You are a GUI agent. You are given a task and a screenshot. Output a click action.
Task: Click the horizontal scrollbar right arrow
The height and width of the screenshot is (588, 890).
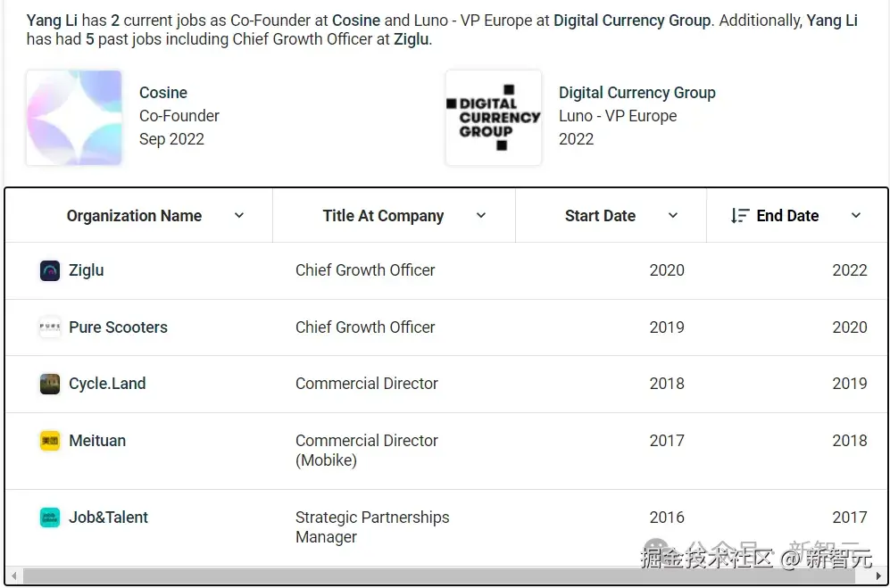coord(880,576)
